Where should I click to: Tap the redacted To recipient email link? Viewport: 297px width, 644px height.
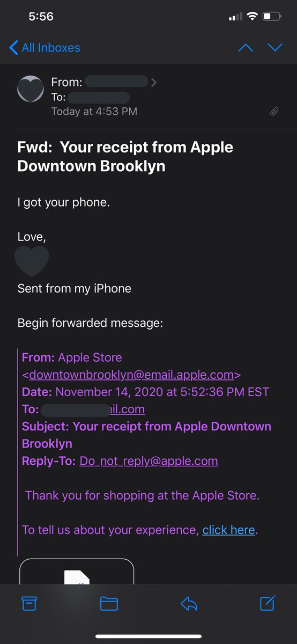(93, 409)
